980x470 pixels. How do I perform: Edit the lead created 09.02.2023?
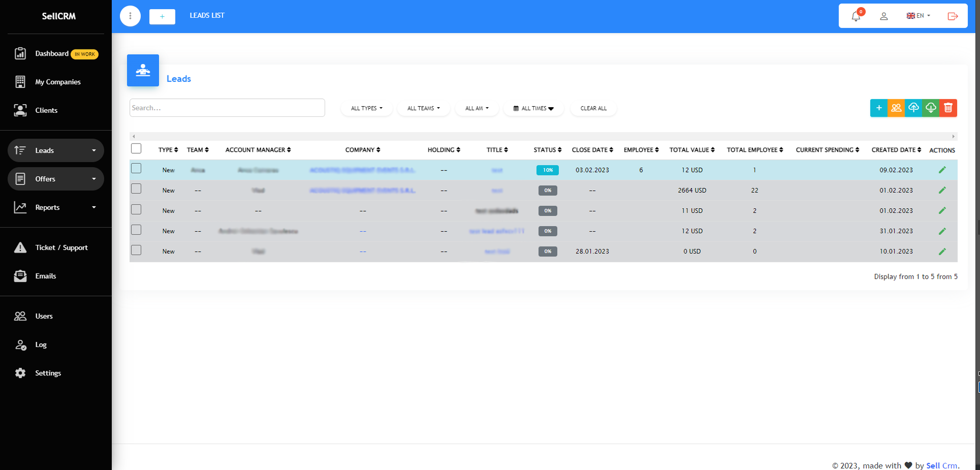coord(942,170)
